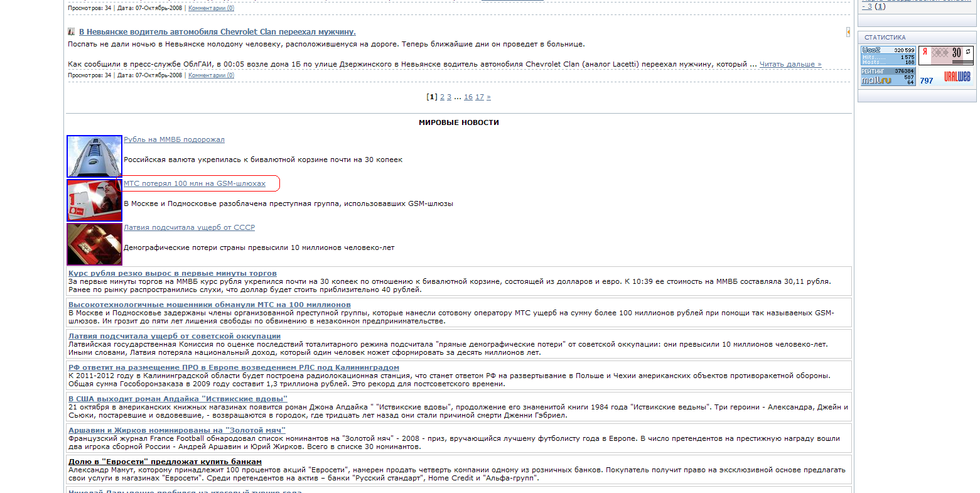Screen dimensions: 980x493
Task: Open the Рейтинг Mail.ru counter badge
Action: pos(888,76)
